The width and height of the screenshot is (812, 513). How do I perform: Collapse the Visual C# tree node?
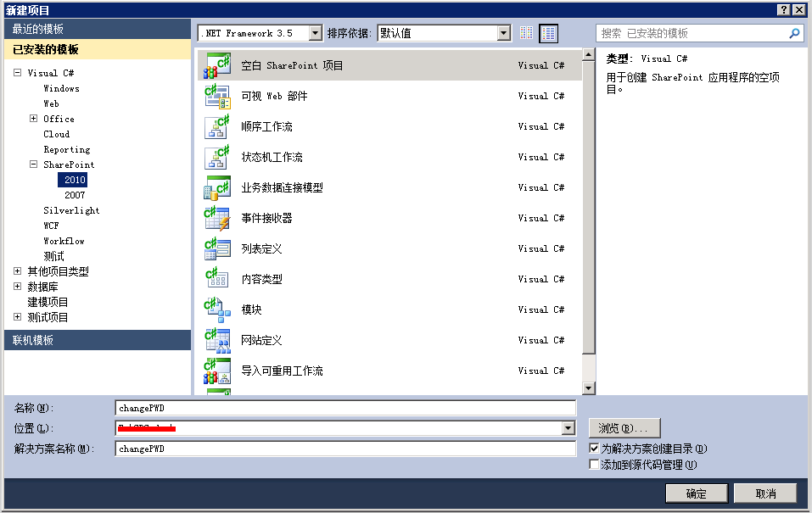click(18, 73)
